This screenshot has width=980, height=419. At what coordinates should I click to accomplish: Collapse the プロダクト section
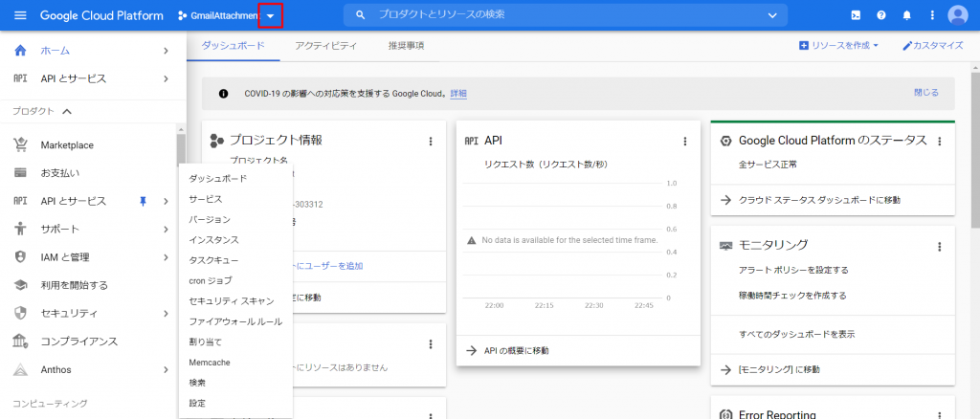(x=67, y=111)
